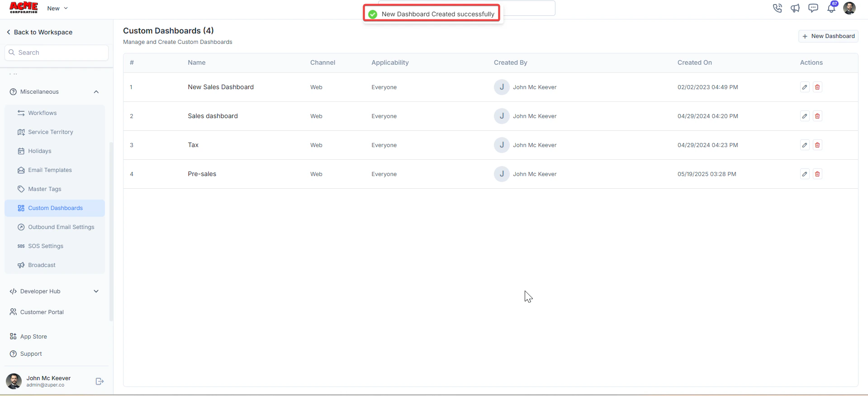Click the New Dashboard button
The width and height of the screenshot is (868, 396).
[x=828, y=36]
